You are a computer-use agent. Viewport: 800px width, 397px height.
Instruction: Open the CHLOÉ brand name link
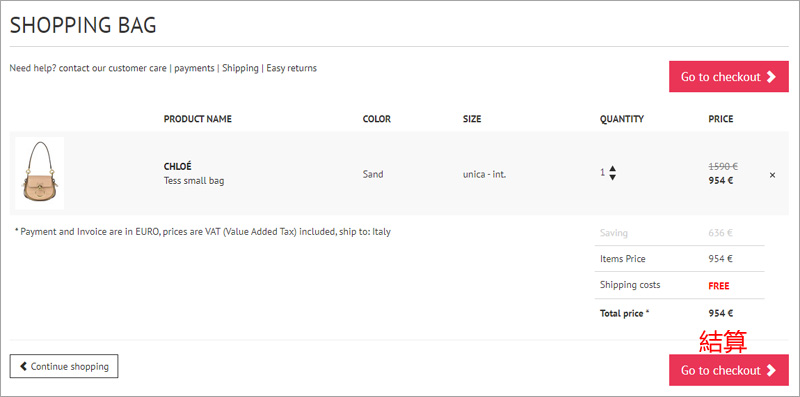[x=178, y=166]
